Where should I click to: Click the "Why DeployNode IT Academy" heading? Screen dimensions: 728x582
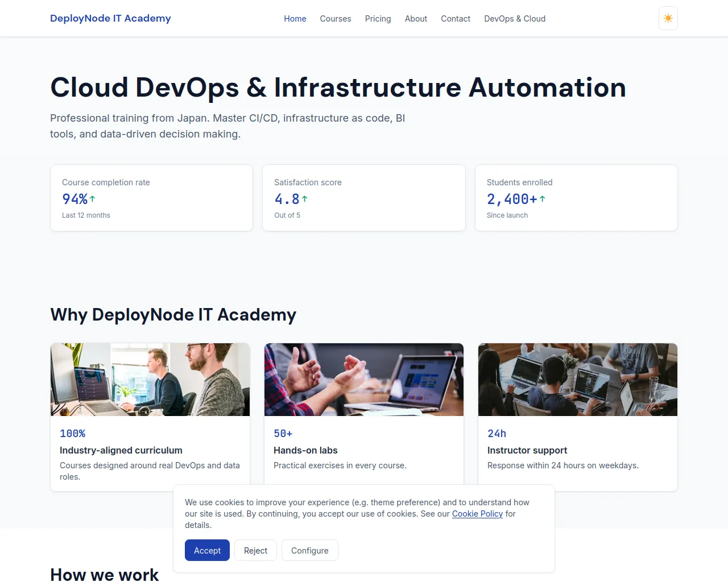coord(173,314)
